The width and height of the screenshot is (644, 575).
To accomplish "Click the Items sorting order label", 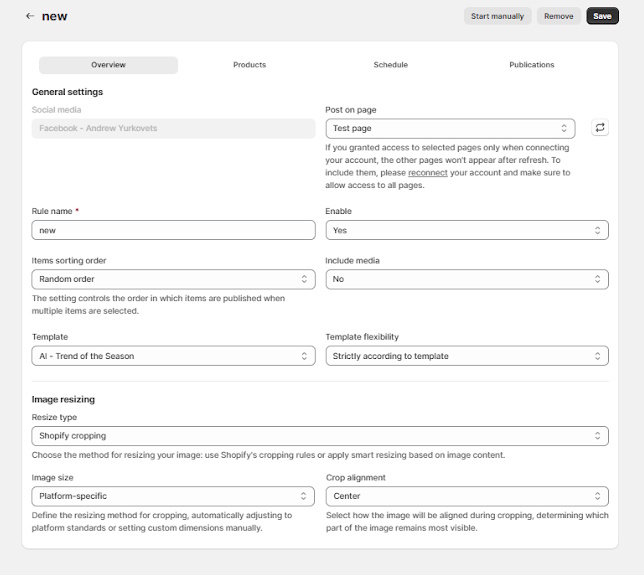I will (x=69, y=261).
